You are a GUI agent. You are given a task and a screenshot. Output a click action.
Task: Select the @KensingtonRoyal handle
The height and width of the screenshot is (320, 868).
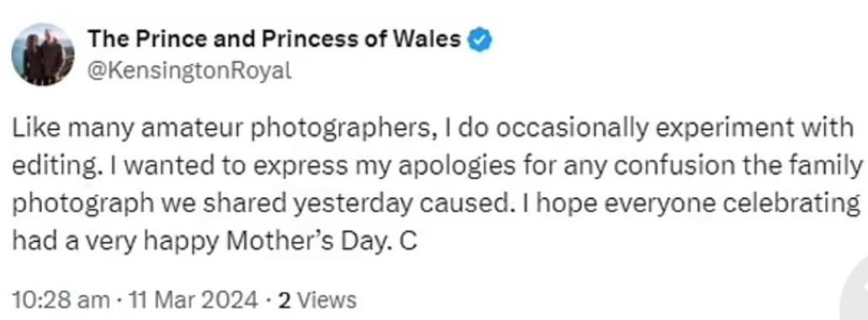click(x=189, y=71)
